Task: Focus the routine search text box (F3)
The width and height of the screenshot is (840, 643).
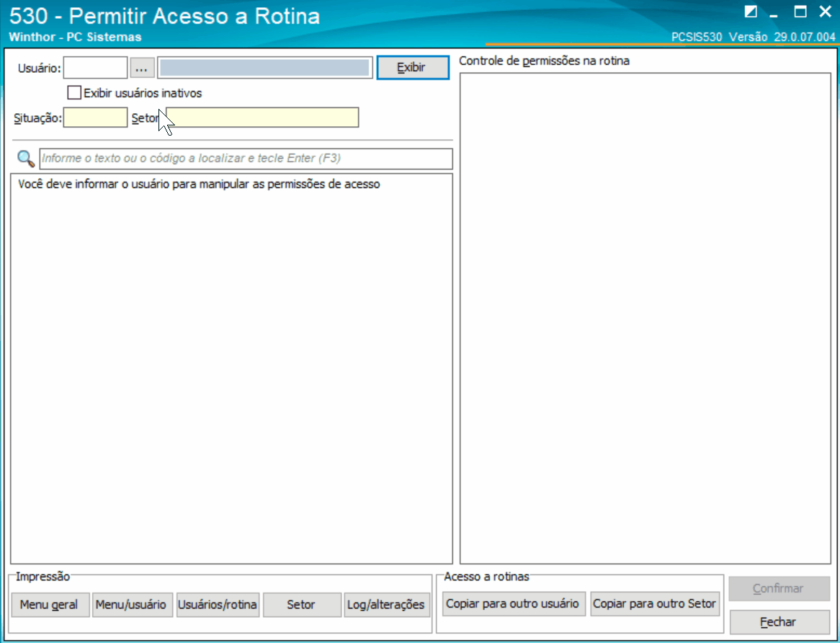Action: [x=246, y=159]
